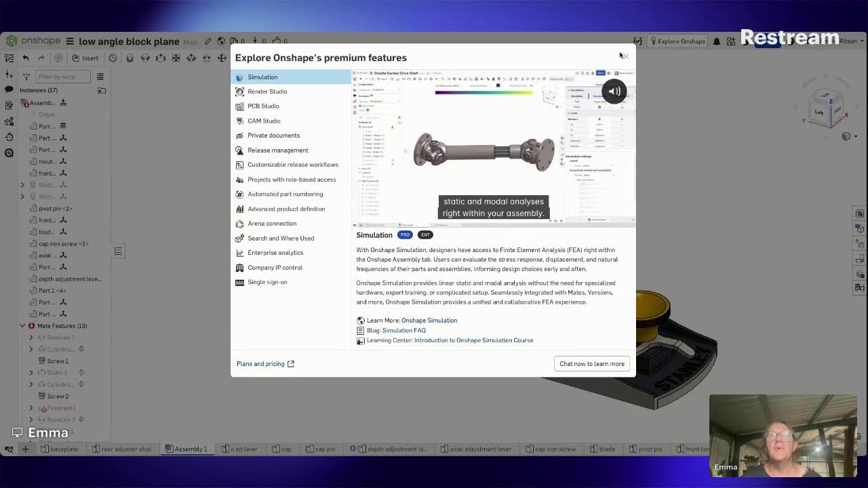Select PCB Studio feature
Image resolution: width=868 pixels, height=488 pixels.
point(290,106)
